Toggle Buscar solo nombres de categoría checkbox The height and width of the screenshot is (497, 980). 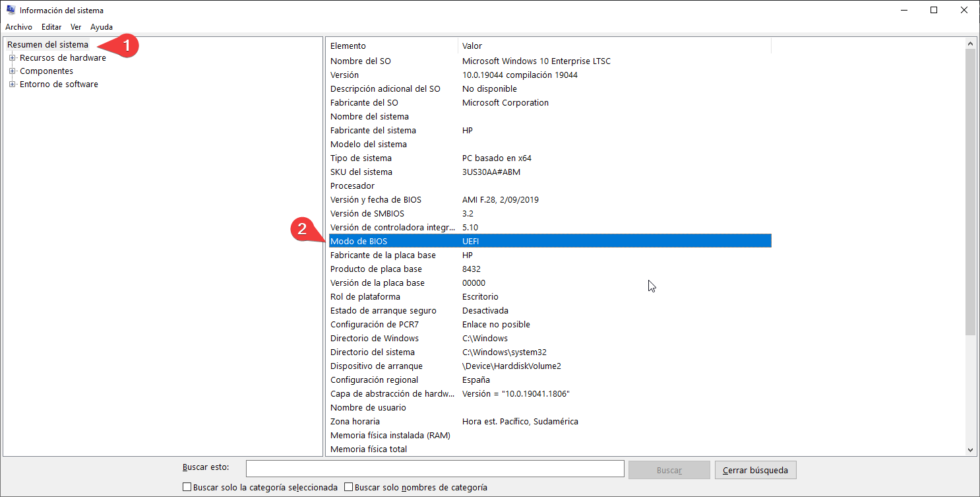point(349,488)
